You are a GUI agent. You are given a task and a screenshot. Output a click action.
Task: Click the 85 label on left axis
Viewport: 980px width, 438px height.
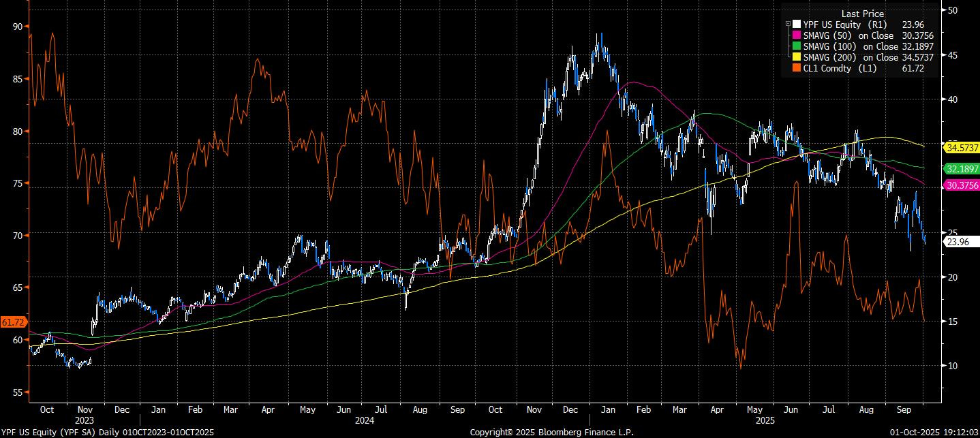pos(18,79)
